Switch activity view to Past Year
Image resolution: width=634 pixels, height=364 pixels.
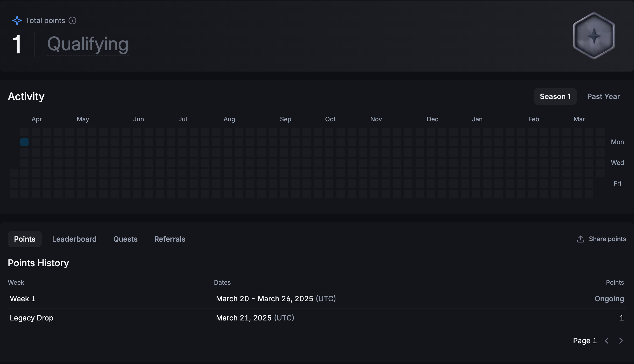[603, 96]
